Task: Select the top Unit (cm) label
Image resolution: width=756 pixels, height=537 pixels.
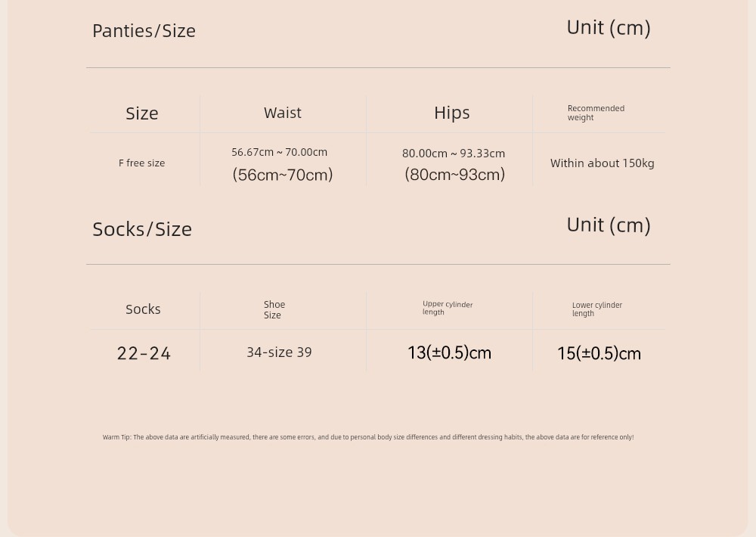Action: point(609,27)
